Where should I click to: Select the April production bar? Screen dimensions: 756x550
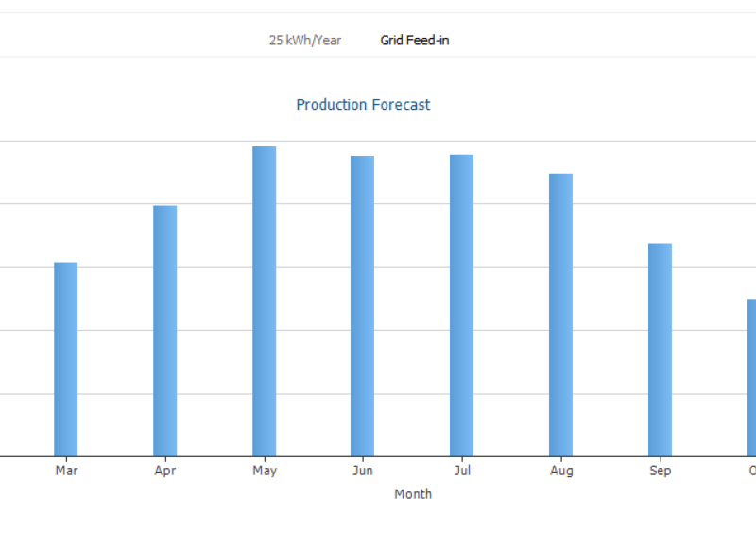pos(164,331)
